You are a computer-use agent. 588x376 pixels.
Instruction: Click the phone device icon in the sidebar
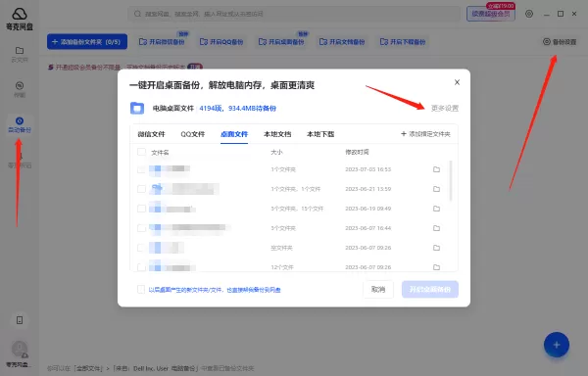20,320
